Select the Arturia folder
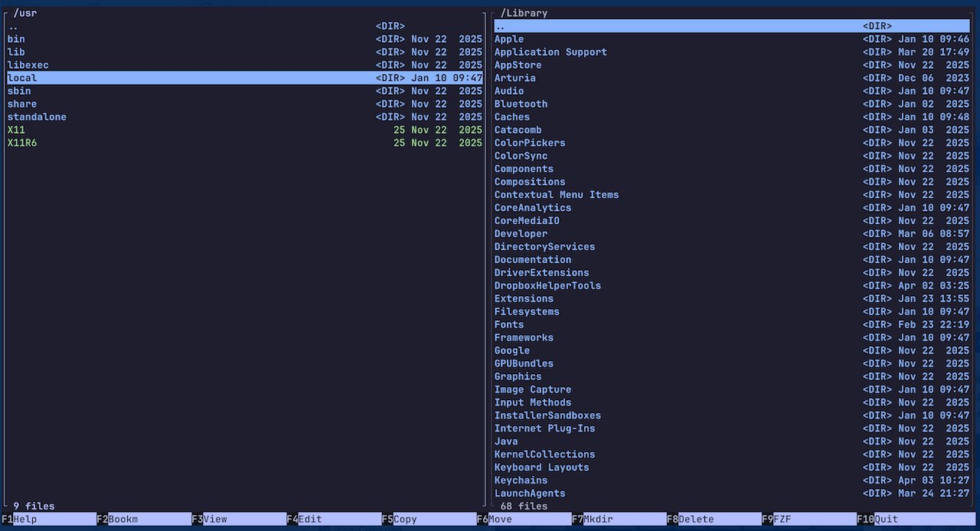The image size is (980, 531). click(x=732, y=78)
